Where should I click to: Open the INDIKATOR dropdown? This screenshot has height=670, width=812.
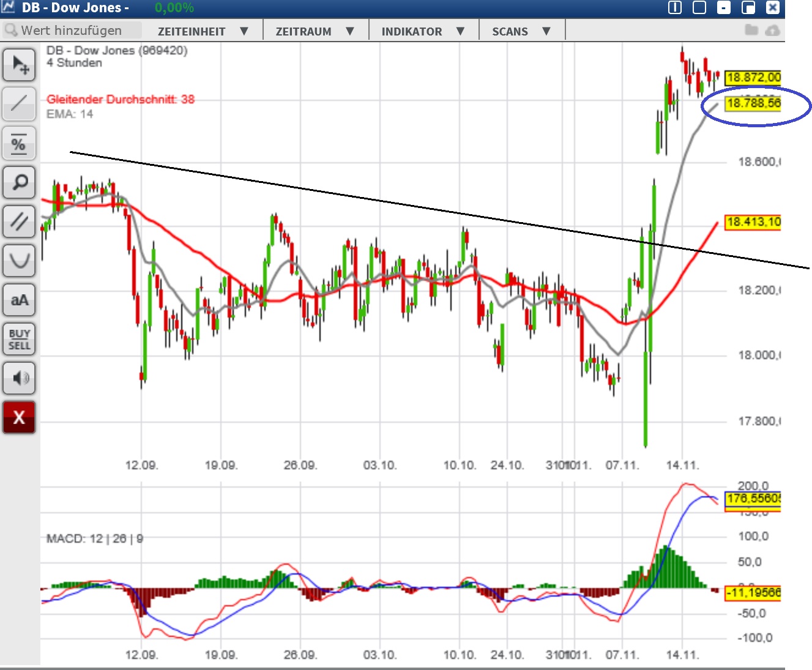pyautogui.click(x=422, y=31)
